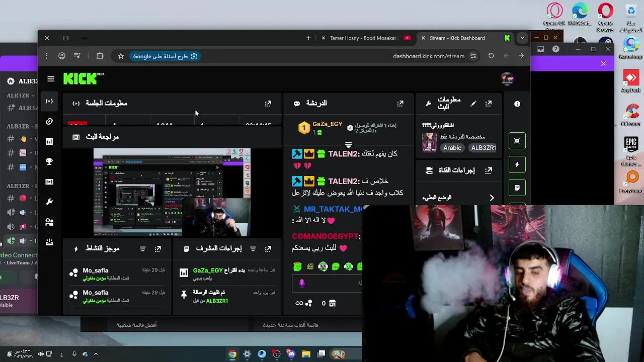Click the green lightning quick action button
Screen dimensions: 644x362
pos(517,164)
